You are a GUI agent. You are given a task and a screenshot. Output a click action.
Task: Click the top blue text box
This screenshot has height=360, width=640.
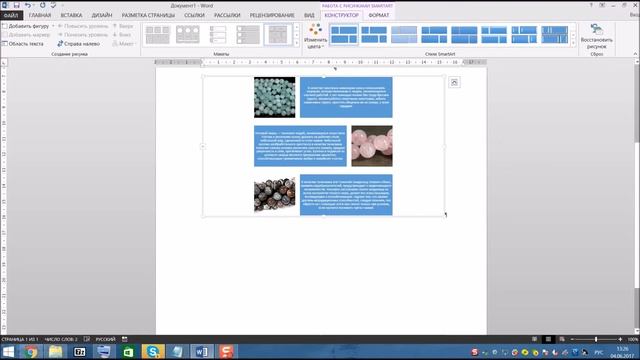click(346, 98)
